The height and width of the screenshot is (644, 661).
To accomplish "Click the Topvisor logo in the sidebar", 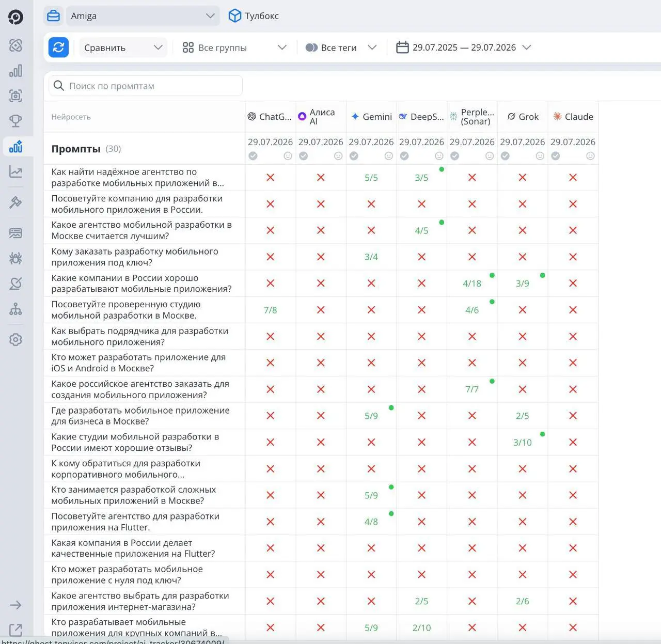I will tap(15, 17).
